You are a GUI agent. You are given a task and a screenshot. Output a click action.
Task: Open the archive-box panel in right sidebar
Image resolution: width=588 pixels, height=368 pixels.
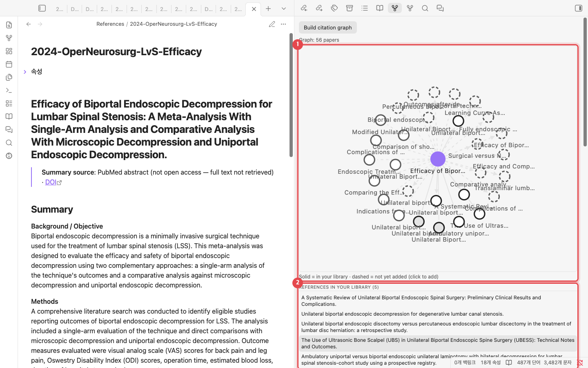[350, 8]
